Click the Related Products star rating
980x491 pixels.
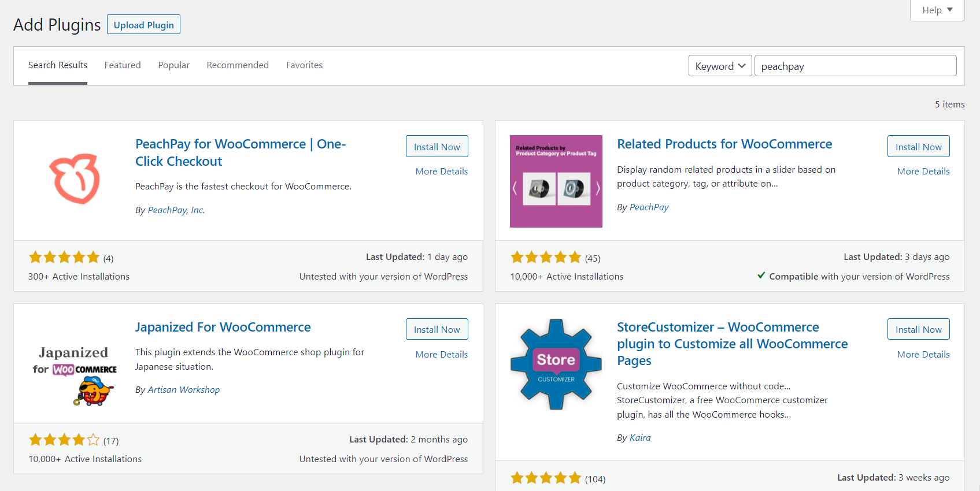click(x=546, y=258)
